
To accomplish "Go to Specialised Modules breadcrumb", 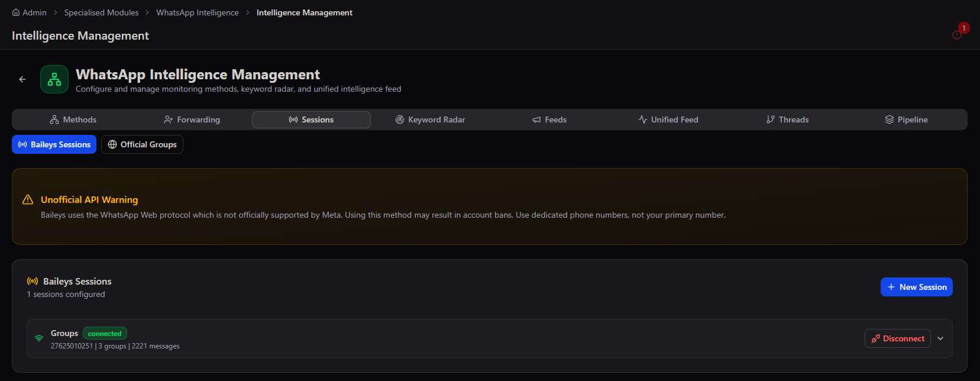I will pyautogui.click(x=101, y=12).
